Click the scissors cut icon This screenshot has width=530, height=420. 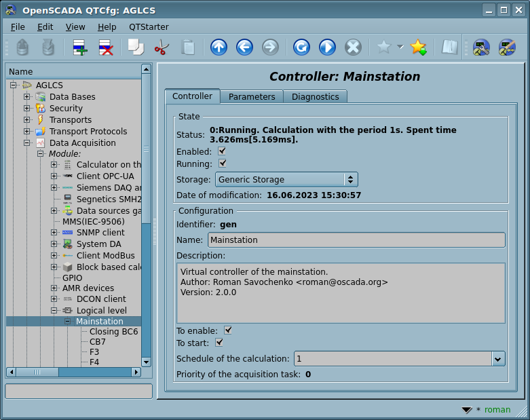tap(162, 47)
